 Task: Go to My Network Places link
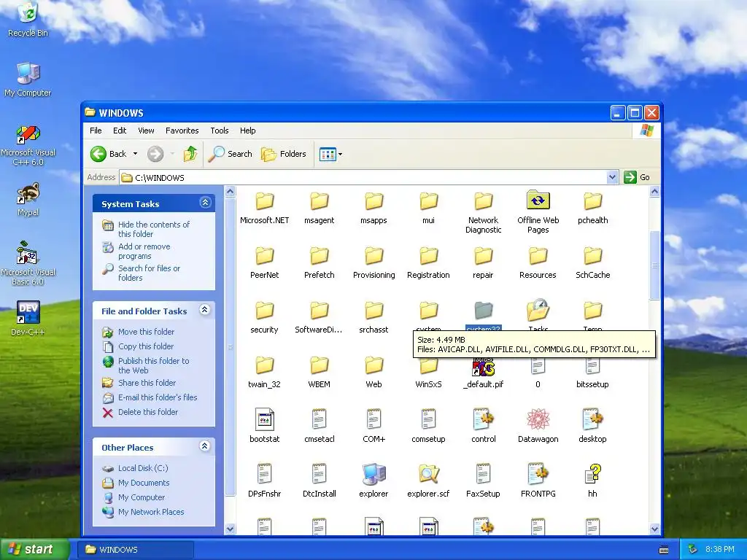(x=150, y=513)
